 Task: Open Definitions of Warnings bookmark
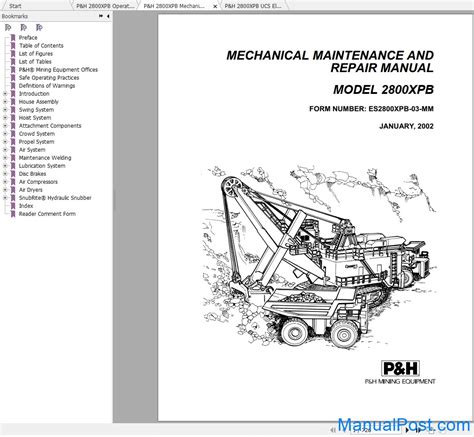(47, 86)
